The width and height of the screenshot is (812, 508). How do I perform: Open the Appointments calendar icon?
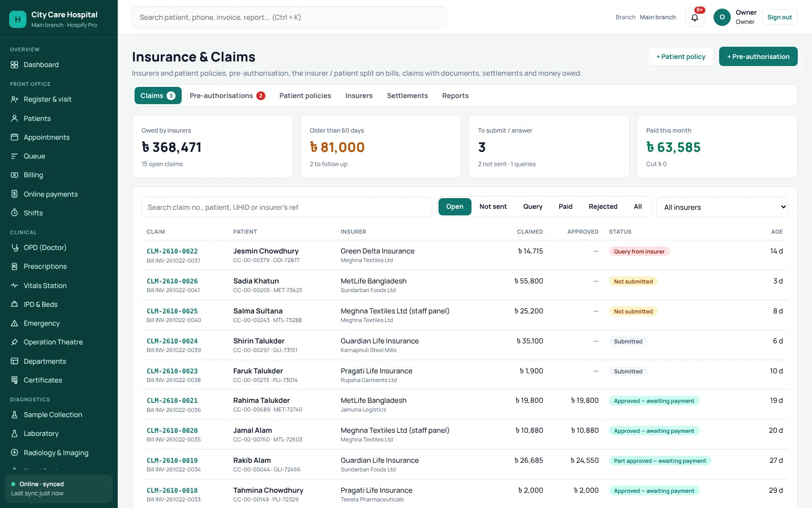[14, 137]
